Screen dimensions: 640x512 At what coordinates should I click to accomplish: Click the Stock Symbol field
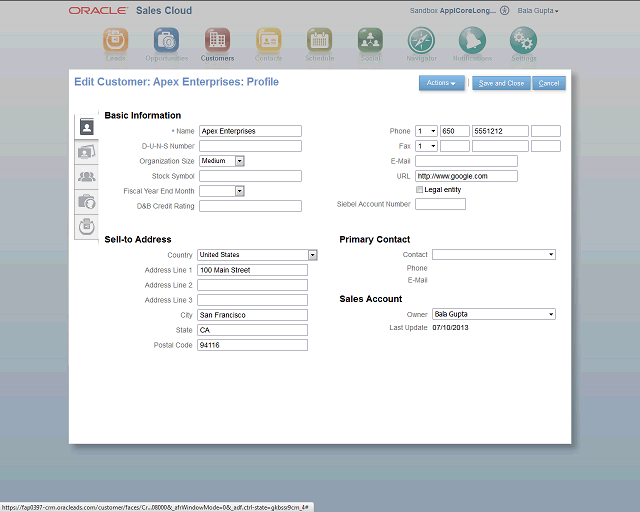(x=250, y=176)
